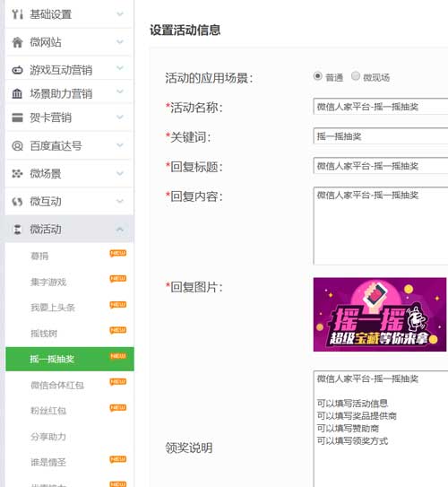This screenshot has height=487, width=448.
Task: Select the highlighted 摇一摇抽奖 menu item
Action: pyautogui.click(x=70, y=359)
